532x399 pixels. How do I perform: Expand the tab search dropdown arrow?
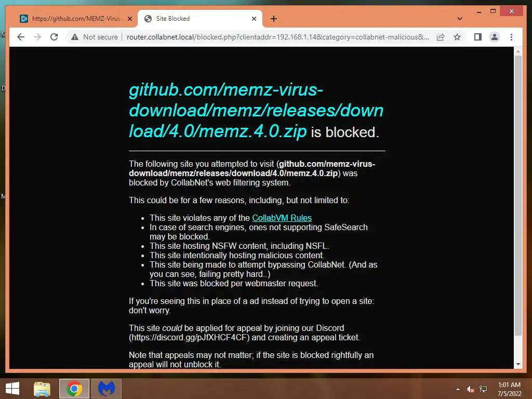(459, 19)
